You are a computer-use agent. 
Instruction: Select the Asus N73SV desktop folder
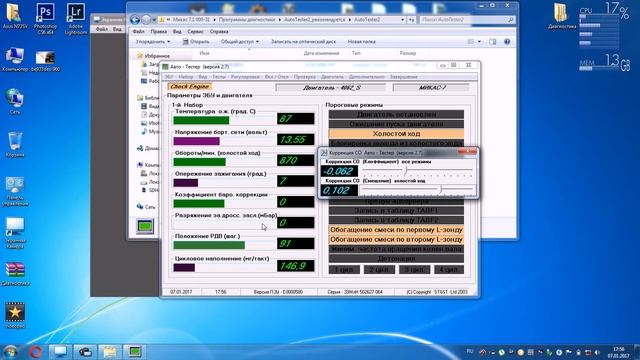click(x=15, y=16)
